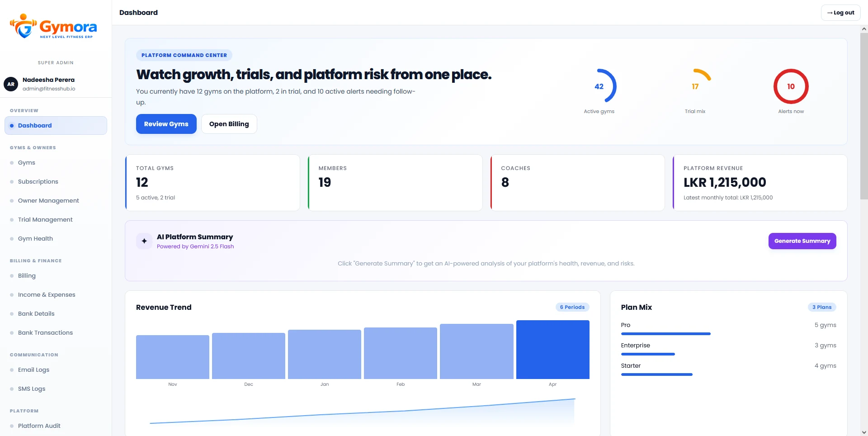Click the AI sparkle icon

[x=144, y=241]
